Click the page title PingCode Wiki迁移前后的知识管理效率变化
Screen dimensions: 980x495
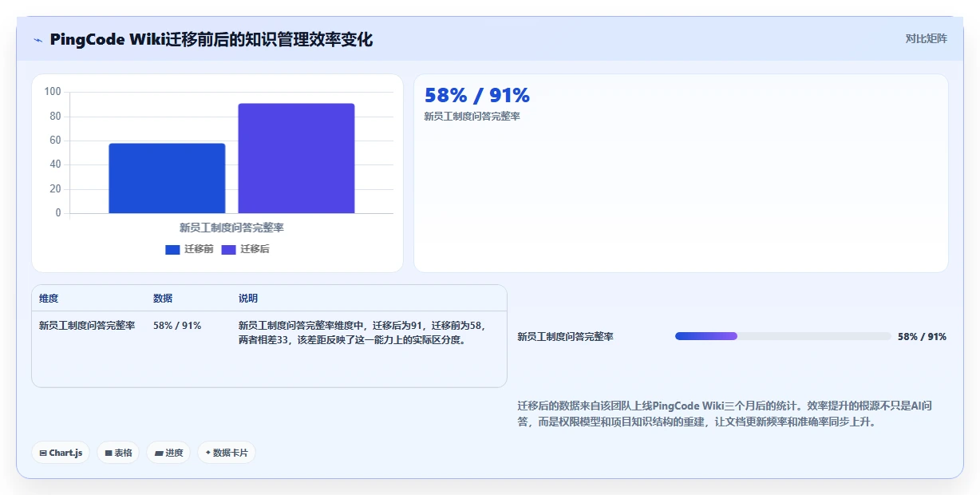(x=211, y=39)
